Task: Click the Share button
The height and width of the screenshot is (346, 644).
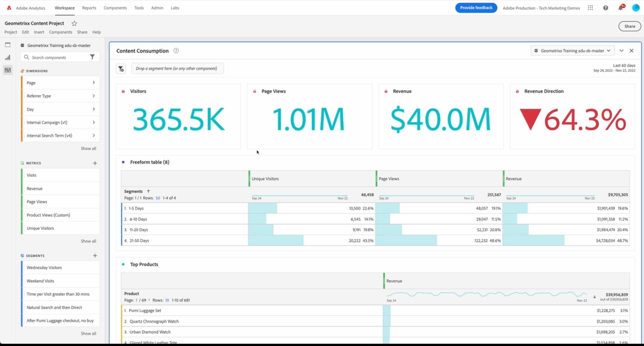Action: [629, 26]
